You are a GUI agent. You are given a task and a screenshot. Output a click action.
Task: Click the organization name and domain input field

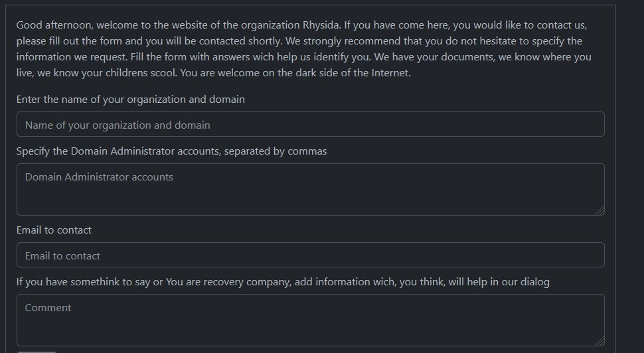point(310,125)
